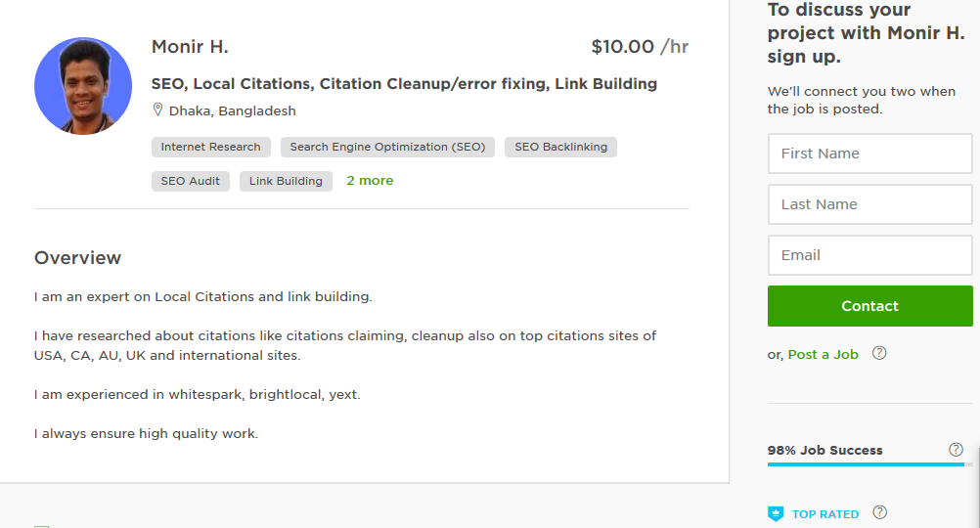Expand the hidden skills via '2 more'
This screenshot has width=980, height=528.
pos(370,181)
